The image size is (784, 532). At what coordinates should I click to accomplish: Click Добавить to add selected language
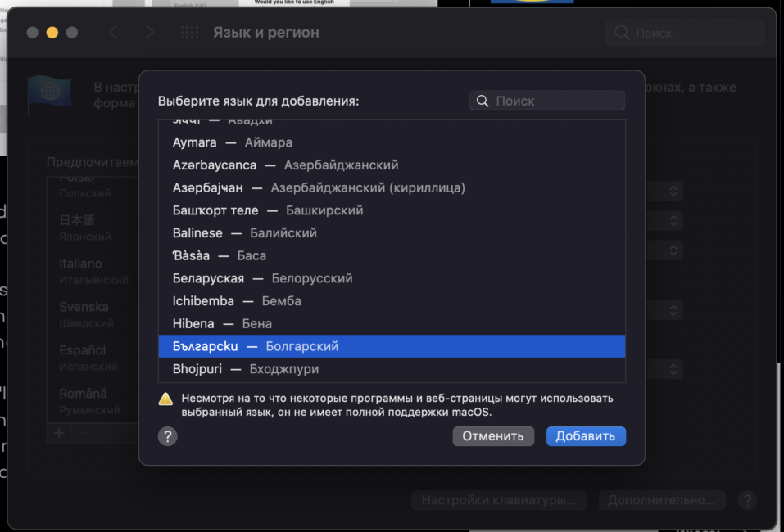click(x=586, y=436)
